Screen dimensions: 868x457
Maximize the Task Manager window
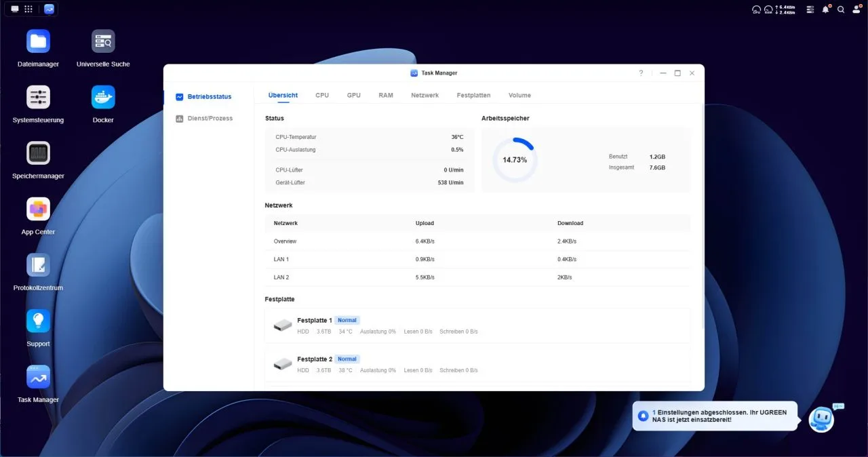tap(677, 73)
